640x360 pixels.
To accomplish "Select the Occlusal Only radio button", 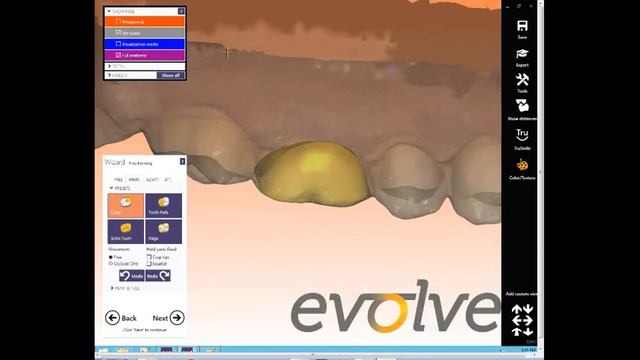I will [111, 264].
